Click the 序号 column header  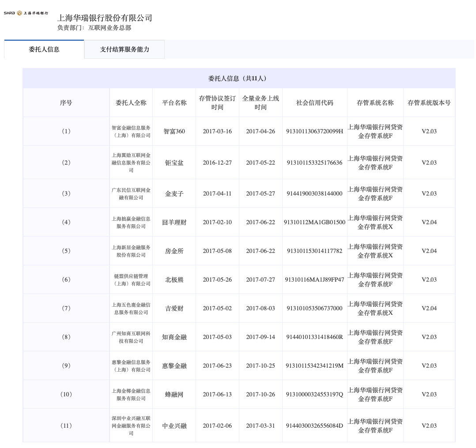(66, 102)
